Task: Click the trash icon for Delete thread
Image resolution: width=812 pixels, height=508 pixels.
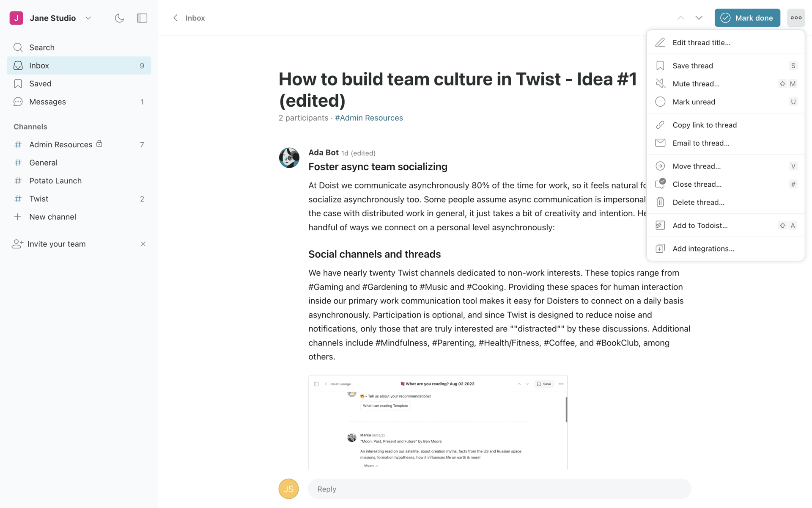Action: [660, 202]
